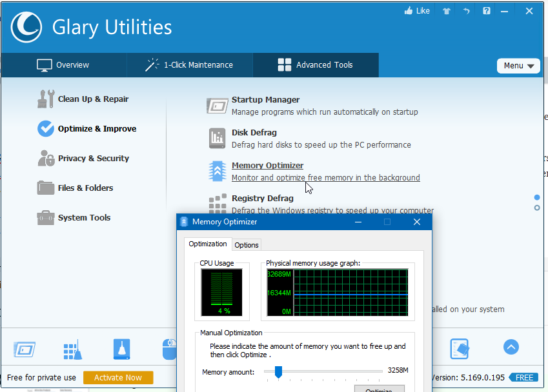548x392 pixels.
Task: Launch Startup Manager via its title link
Action: click(266, 100)
